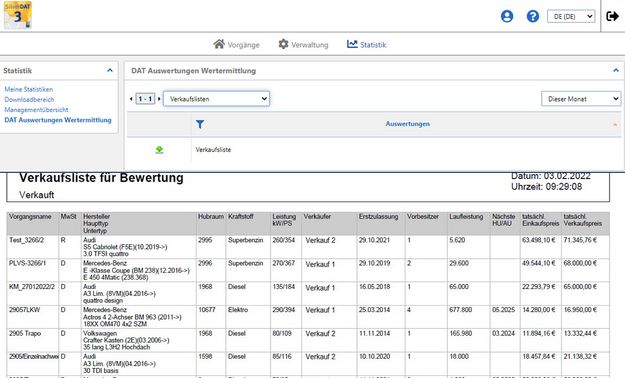Click the 16.05.2018 registration date cell
This screenshot has height=378, width=625.
[x=374, y=287]
